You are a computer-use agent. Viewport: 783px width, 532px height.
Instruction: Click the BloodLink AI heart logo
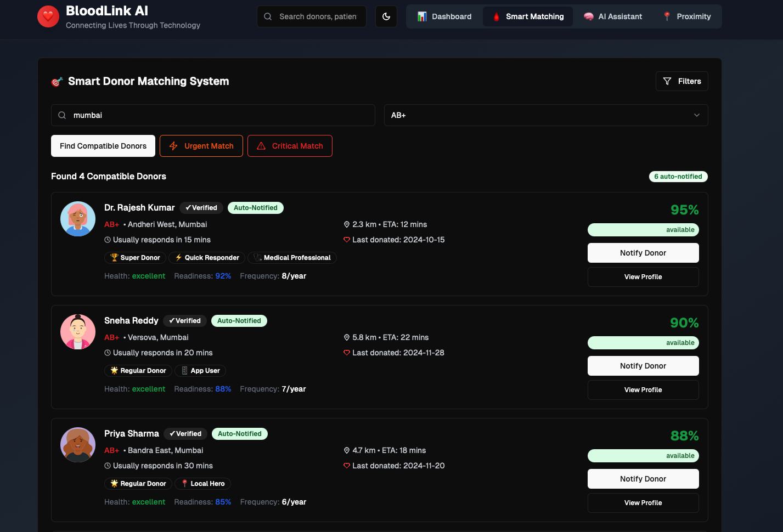pyautogui.click(x=48, y=16)
